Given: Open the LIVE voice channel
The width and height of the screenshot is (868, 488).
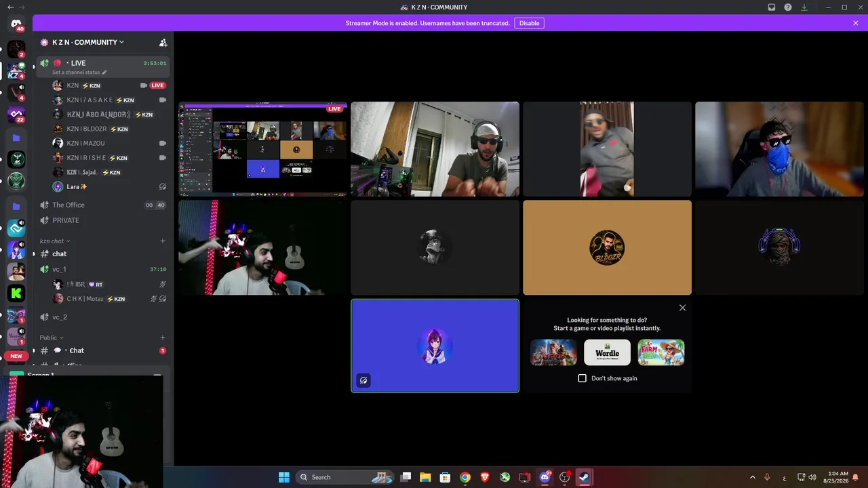Looking at the screenshot, I should point(103,66).
